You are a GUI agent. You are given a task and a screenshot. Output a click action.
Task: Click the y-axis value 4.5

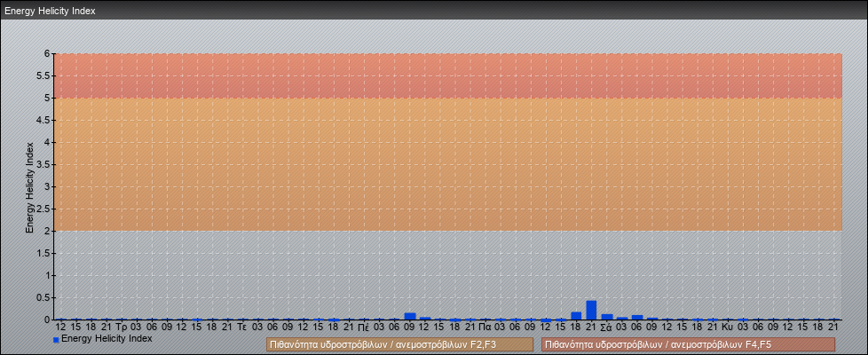click(x=43, y=120)
